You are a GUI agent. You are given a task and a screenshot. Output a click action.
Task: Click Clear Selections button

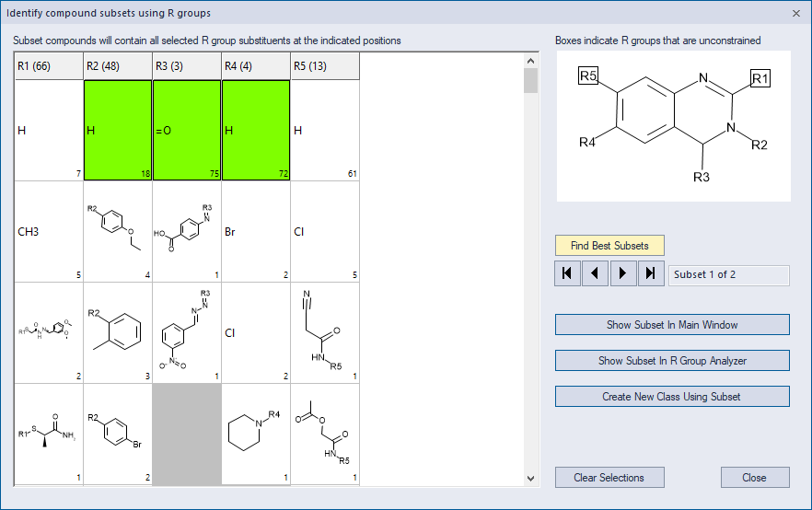pyautogui.click(x=609, y=478)
